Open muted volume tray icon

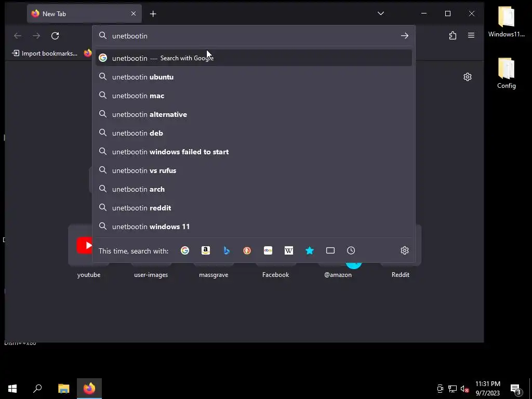click(x=464, y=389)
